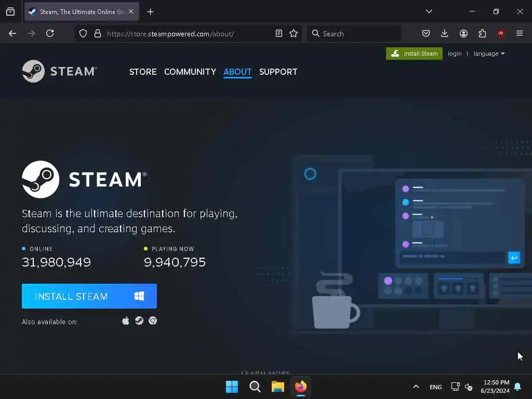Open a new tab
The image size is (532, 399).
coord(150,12)
